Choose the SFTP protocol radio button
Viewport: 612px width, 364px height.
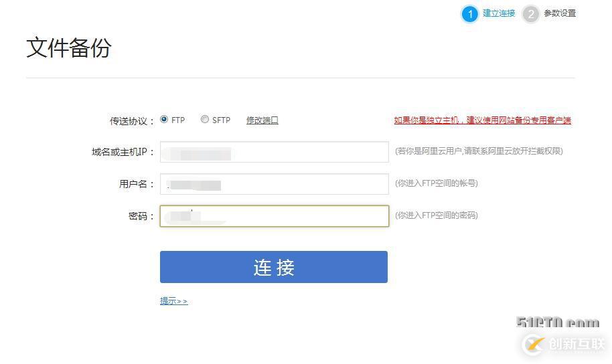[x=204, y=120]
